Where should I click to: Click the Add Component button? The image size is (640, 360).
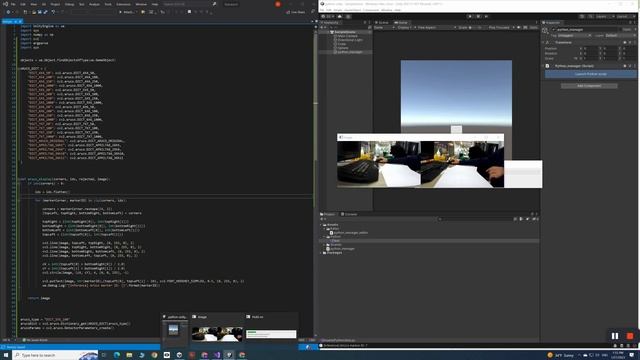coord(589,86)
